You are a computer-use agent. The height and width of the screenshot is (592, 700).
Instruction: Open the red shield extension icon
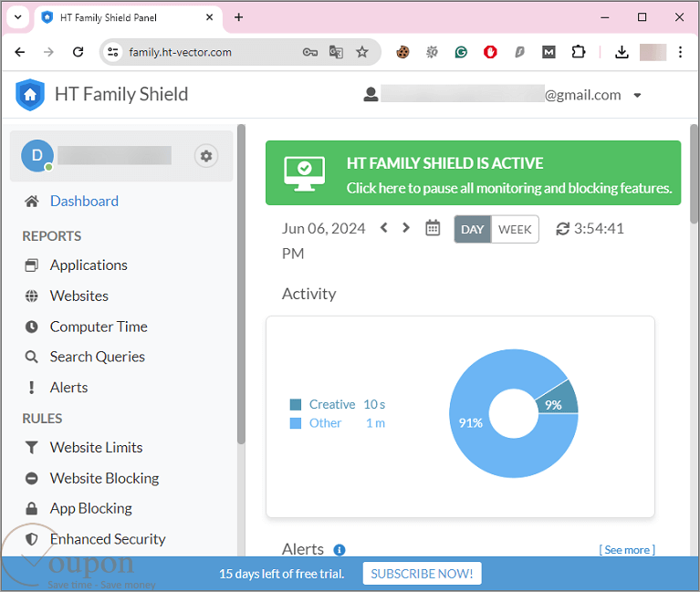pyautogui.click(x=490, y=52)
